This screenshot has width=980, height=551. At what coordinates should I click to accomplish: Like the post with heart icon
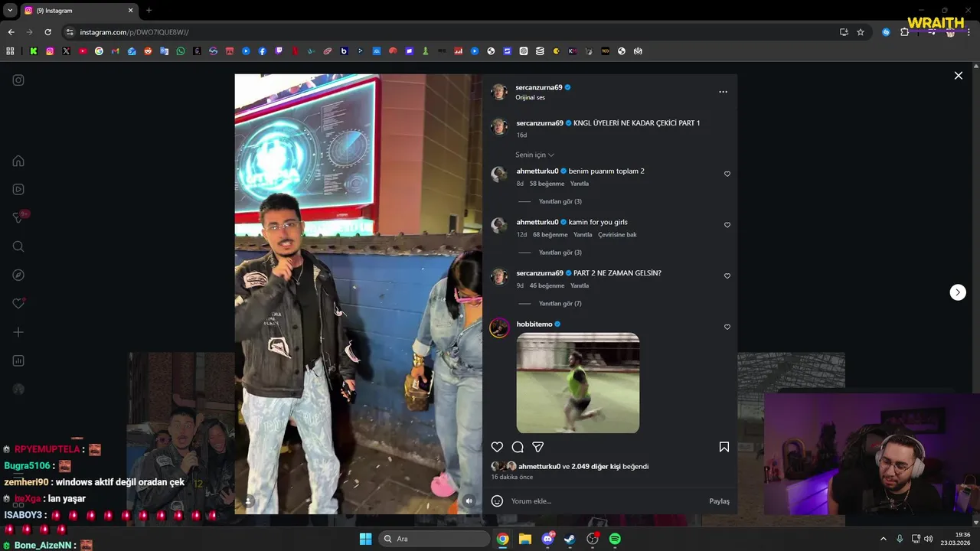497,447
